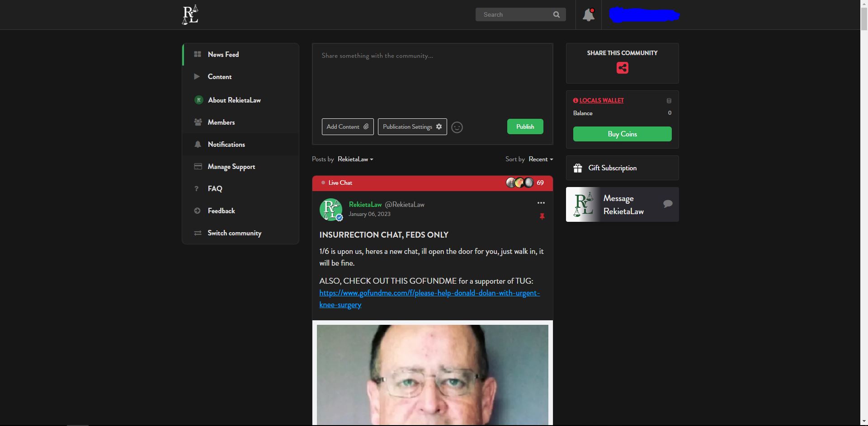
Task: Open the LOCALS WALLET link
Action: click(x=601, y=101)
